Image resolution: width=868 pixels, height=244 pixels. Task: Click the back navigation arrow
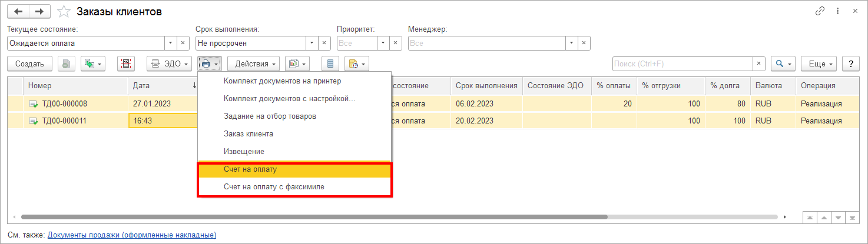(17, 11)
